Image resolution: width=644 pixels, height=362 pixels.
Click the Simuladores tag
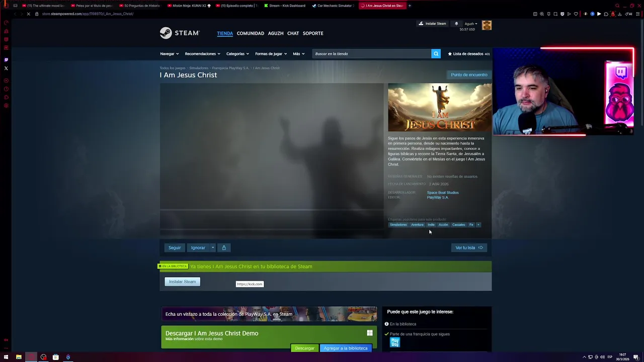(x=398, y=225)
